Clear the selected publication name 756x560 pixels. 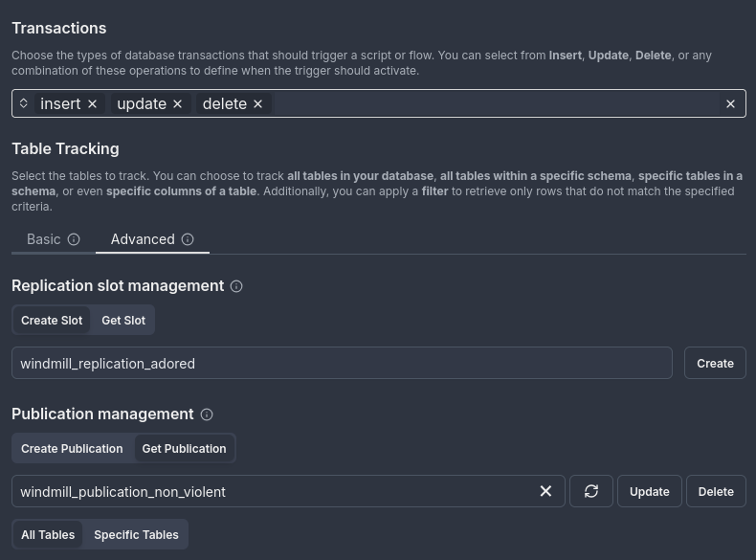click(x=545, y=491)
